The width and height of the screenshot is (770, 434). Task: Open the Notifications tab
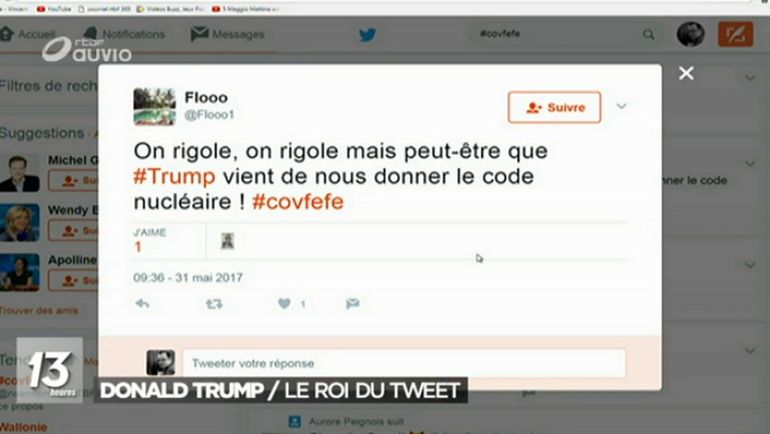click(x=124, y=34)
